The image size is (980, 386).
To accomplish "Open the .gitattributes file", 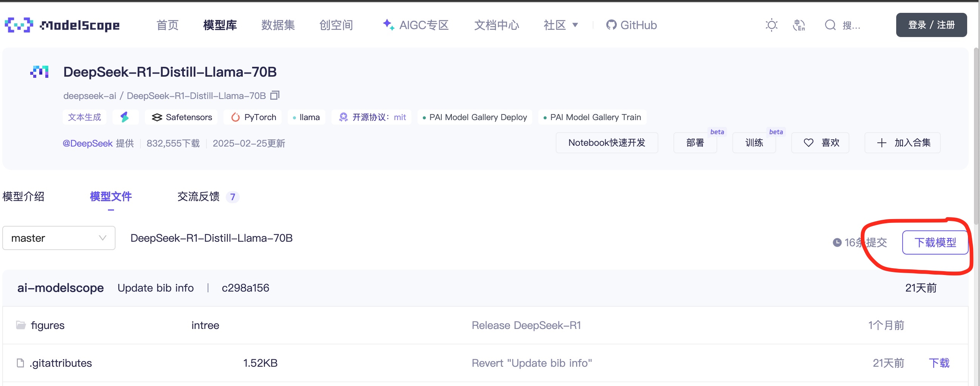I will [x=60, y=363].
